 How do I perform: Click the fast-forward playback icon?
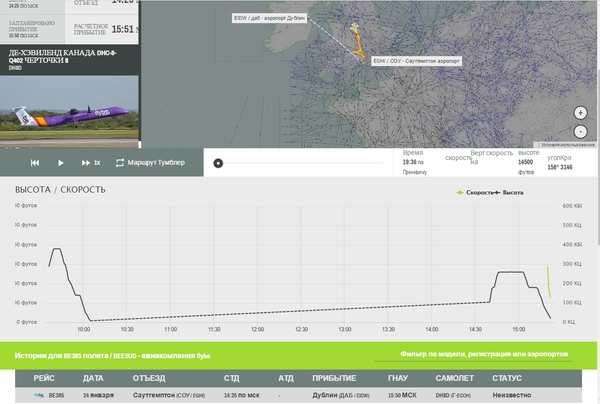[x=85, y=163]
